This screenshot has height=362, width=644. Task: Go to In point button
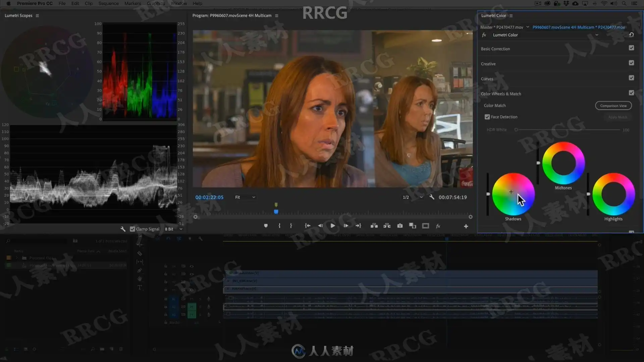(x=307, y=226)
